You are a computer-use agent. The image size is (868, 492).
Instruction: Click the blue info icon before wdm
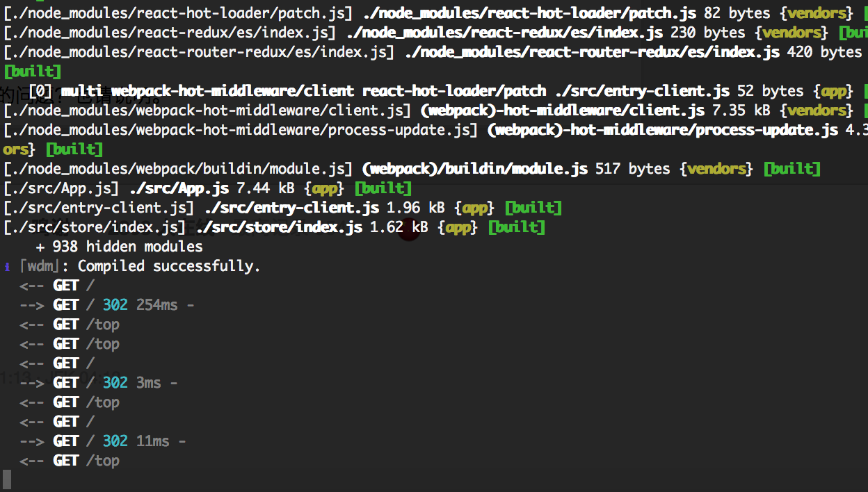coord(7,265)
